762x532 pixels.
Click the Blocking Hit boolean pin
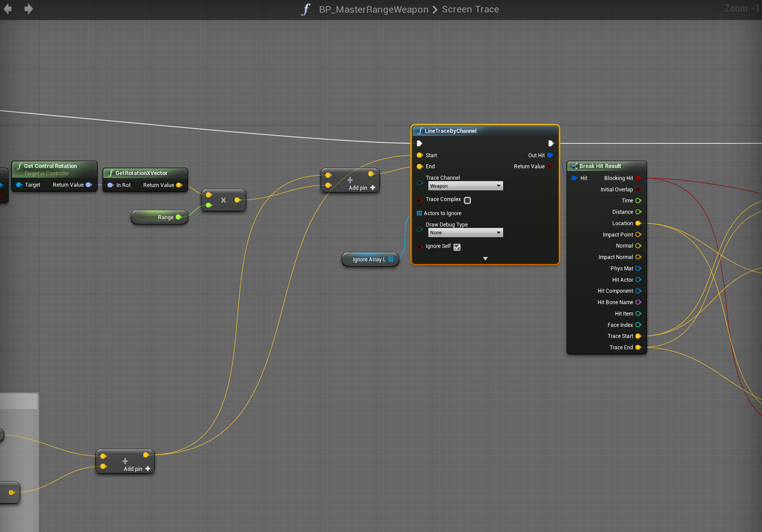click(x=638, y=178)
